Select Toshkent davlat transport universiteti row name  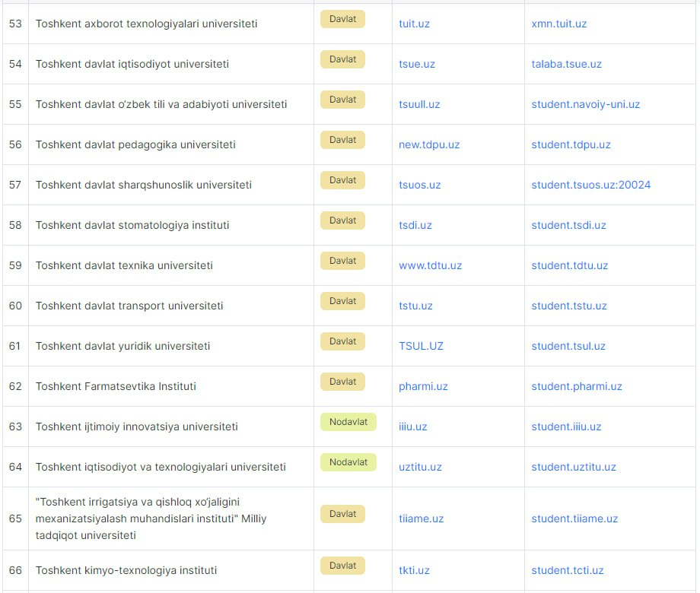[129, 306]
